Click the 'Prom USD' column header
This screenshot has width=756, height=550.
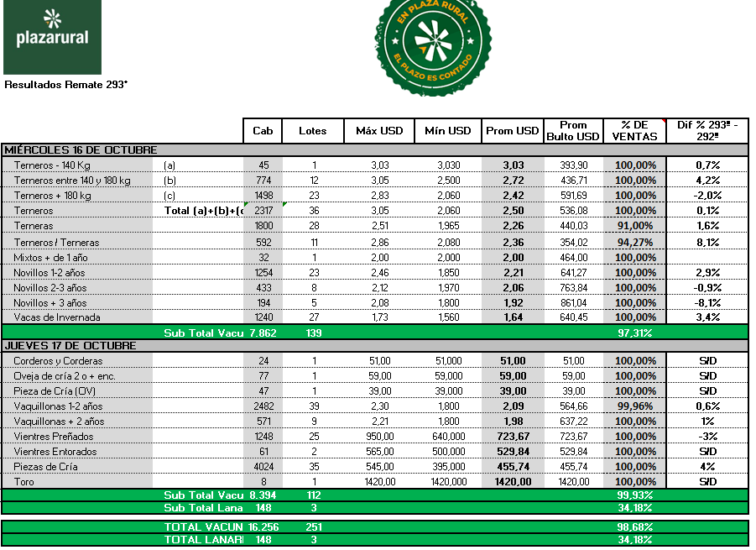[x=513, y=131]
